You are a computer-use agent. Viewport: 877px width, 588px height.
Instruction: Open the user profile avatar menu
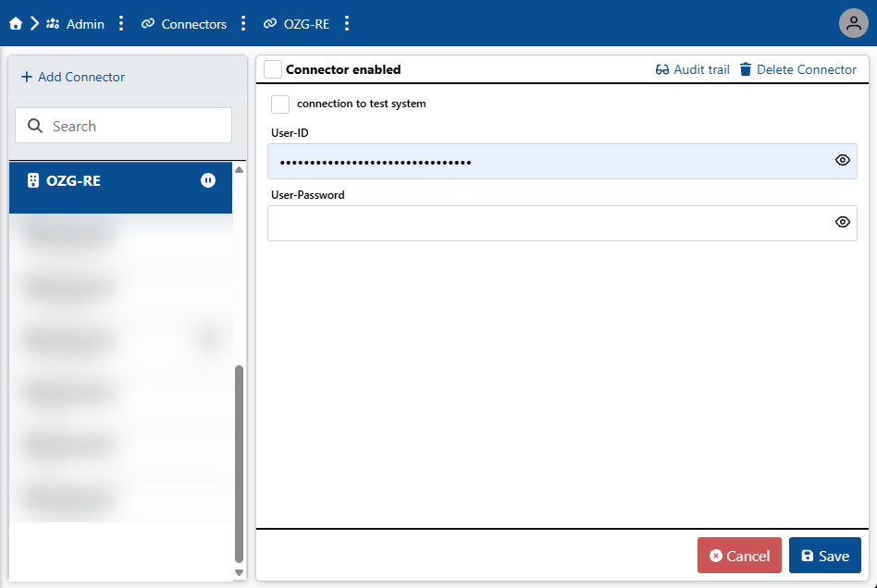853,23
